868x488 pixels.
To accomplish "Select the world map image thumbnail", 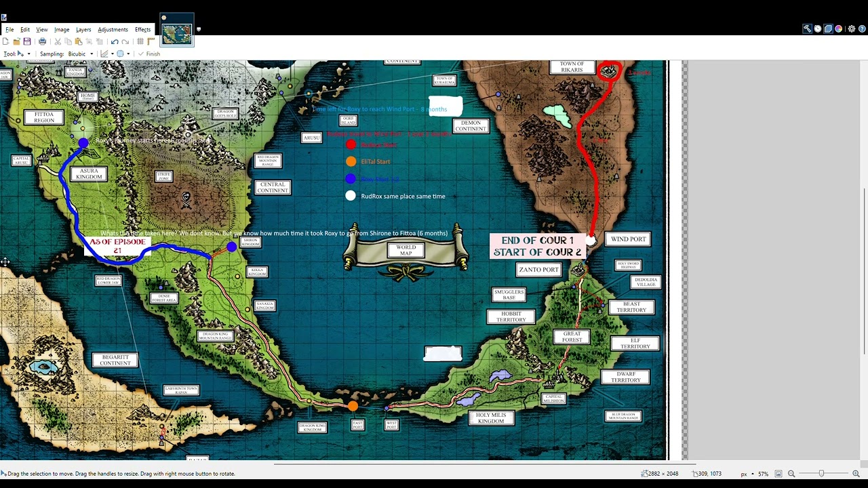I will pos(177,30).
